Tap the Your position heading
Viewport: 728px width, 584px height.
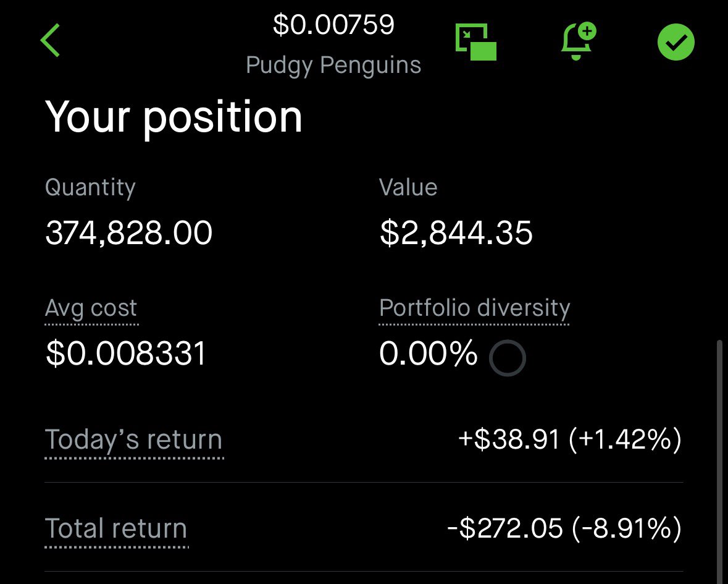tap(174, 116)
